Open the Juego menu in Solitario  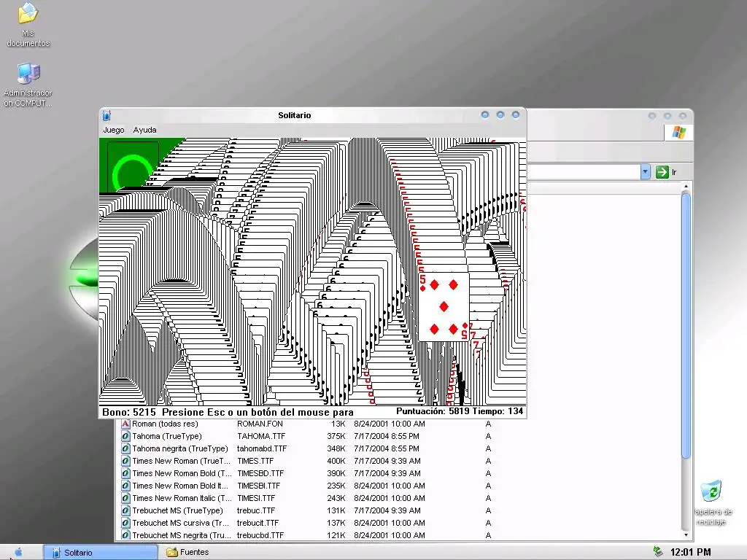point(113,130)
